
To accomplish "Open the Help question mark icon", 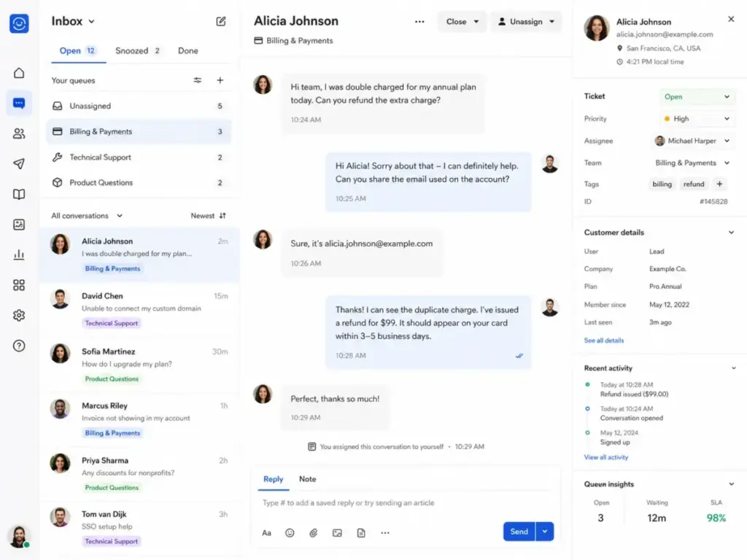I will 19,346.
